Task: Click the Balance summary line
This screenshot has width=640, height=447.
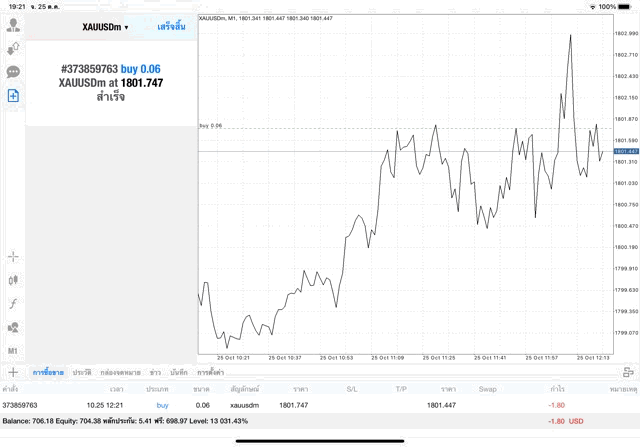Action: [125, 421]
